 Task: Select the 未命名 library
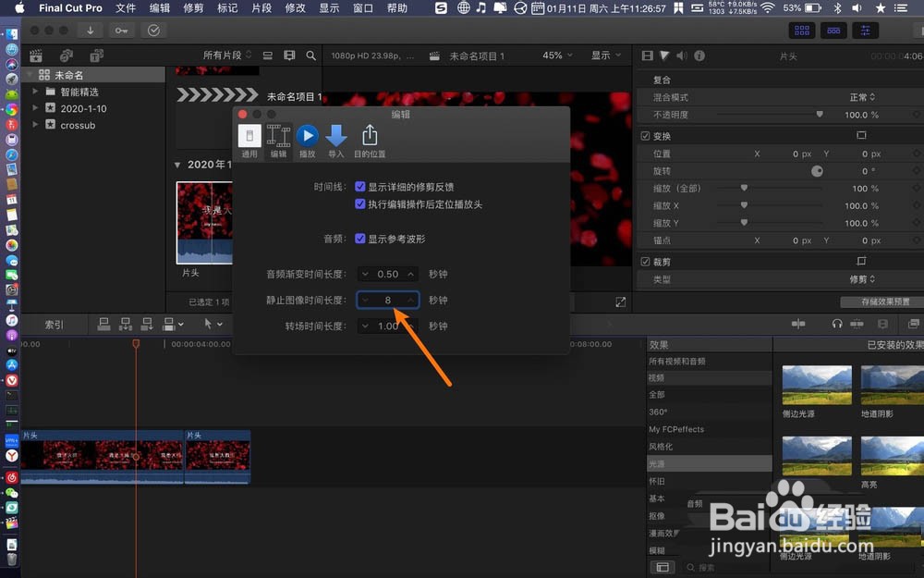(x=69, y=75)
